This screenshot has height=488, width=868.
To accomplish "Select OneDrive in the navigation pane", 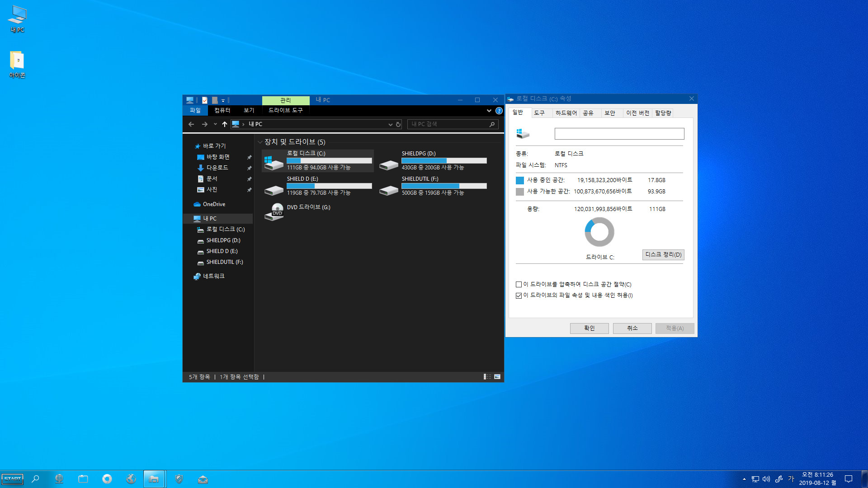I will point(214,204).
